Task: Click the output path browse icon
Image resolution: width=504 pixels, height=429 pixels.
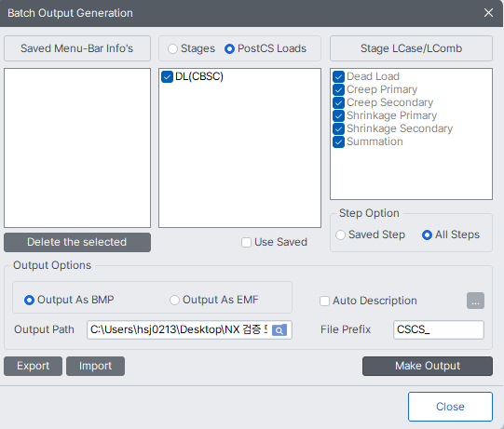Action: click(x=279, y=329)
